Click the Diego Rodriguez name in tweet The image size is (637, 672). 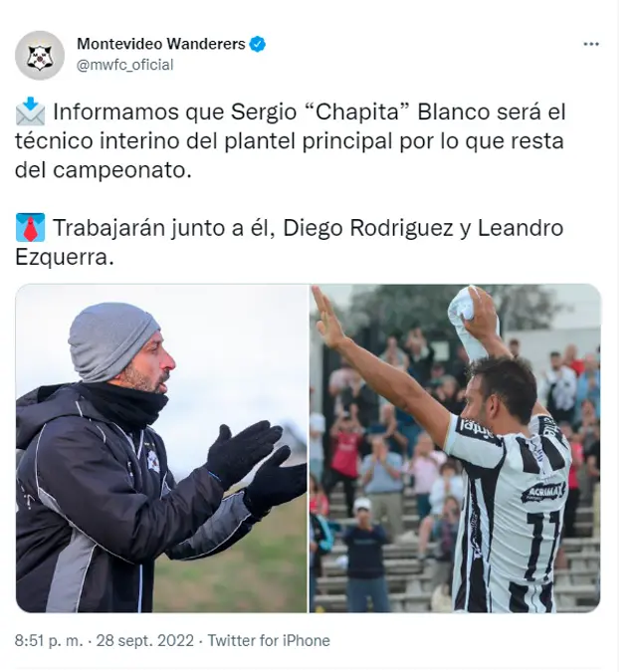pos(368,228)
